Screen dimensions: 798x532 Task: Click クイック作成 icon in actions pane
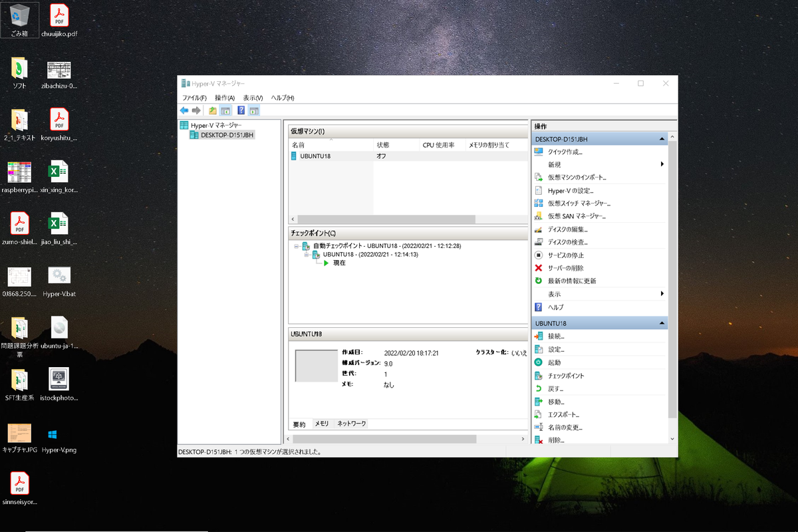tap(539, 152)
